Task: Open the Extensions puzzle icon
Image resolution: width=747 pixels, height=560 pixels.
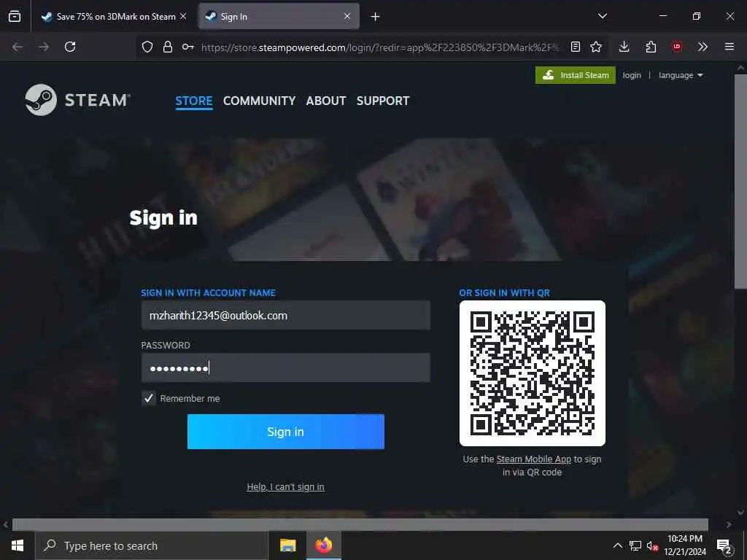Action: pos(651,47)
